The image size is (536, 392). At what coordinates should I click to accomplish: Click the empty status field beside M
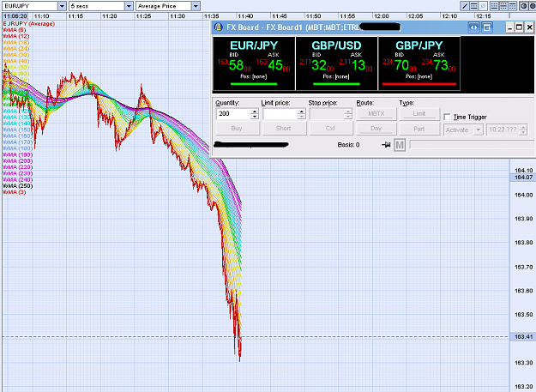click(472, 145)
